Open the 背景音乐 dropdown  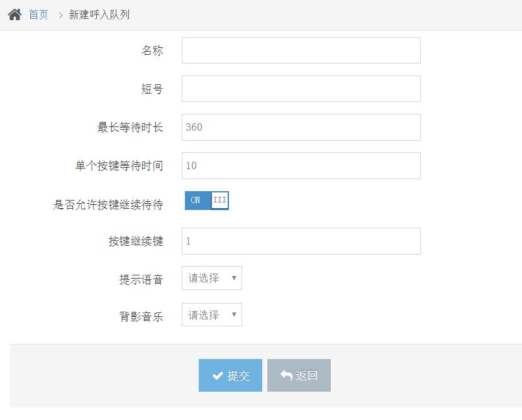coord(211,315)
